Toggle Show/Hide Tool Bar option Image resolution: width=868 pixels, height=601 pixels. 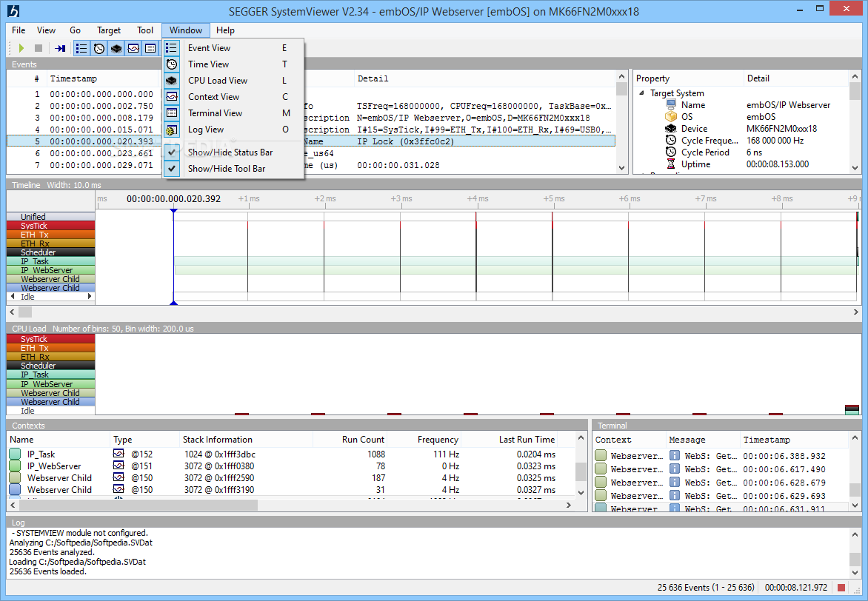tap(233, 168)
